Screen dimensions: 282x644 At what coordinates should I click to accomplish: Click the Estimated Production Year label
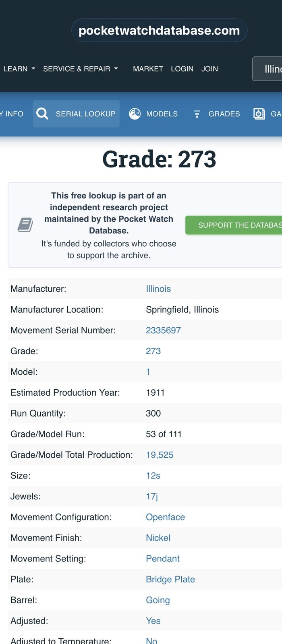click(x=65, y=392)
